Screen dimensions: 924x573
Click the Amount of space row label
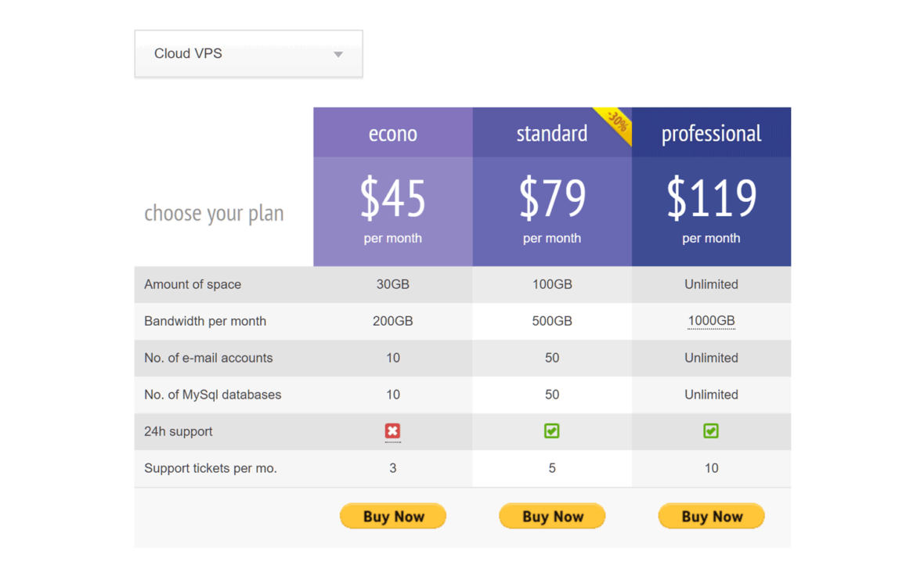193,284
